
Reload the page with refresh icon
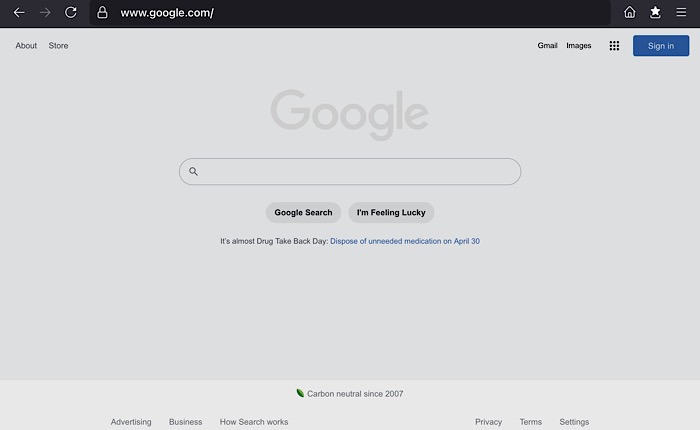point(71,12)
